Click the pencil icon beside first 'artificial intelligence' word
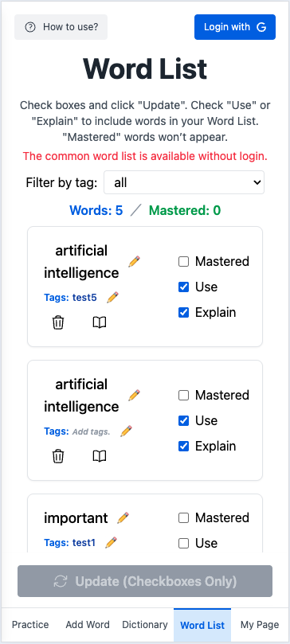Viewport: 290px width, 644px height. coord(134,261)
